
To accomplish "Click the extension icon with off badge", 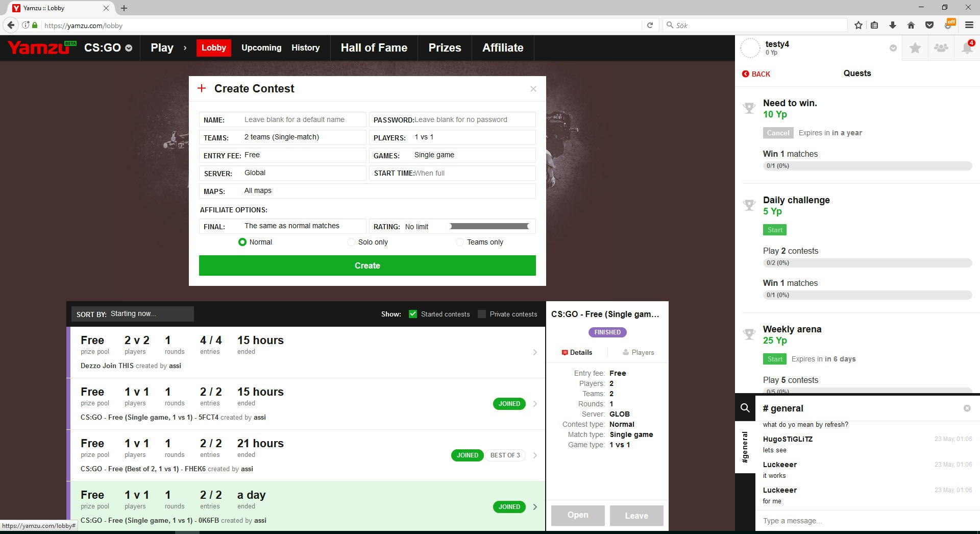I will (949, 24).
